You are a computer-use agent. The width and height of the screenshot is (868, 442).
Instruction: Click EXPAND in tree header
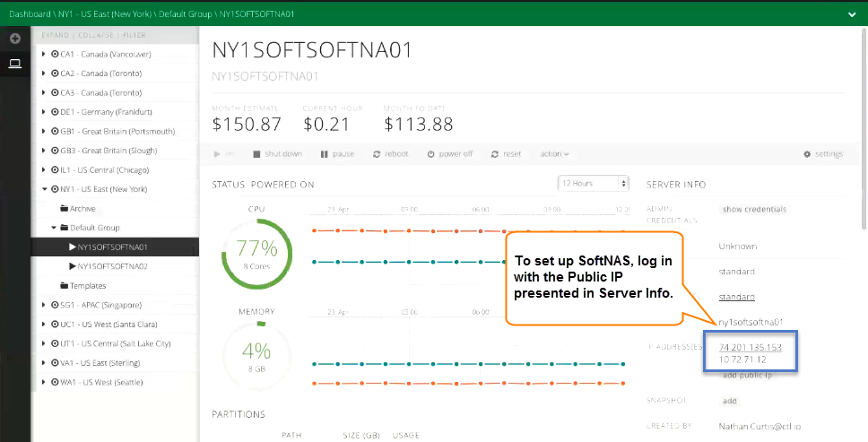pos(56,35)
